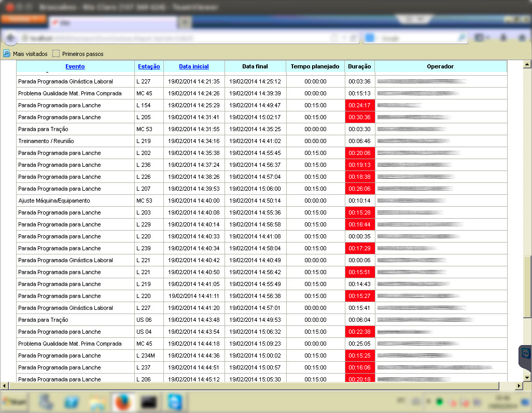Click the duration value 00:00:06
The width and height of the screenshot is (532, 413).
point(360,260)
